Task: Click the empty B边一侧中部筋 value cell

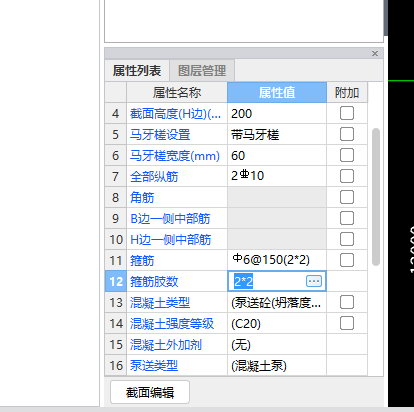Action: (277, 218)
